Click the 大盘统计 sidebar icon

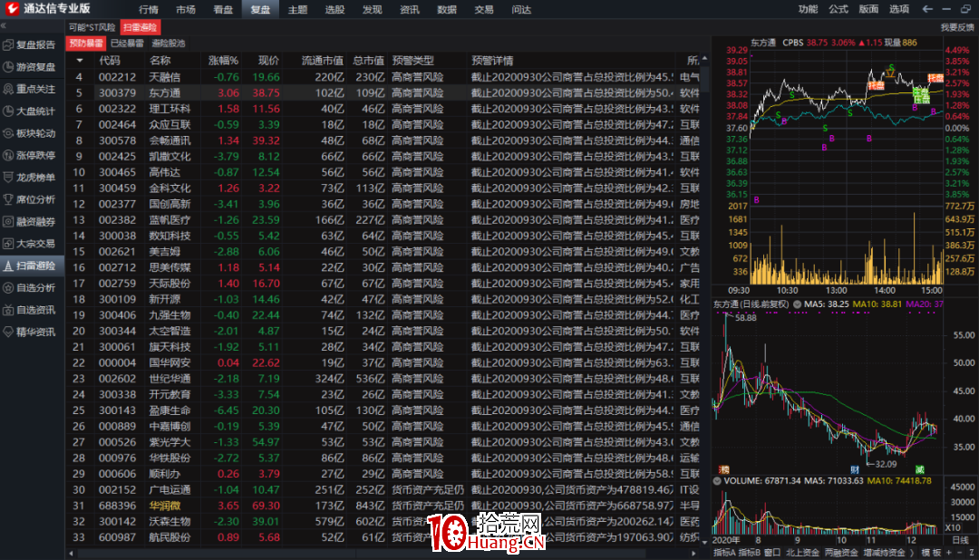click(8, 111)
